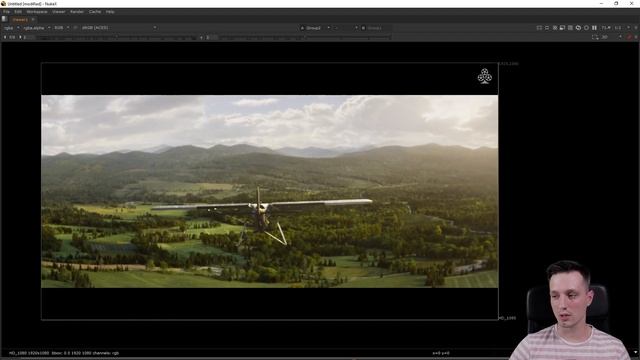Open the Edit menu

(18, 12)
